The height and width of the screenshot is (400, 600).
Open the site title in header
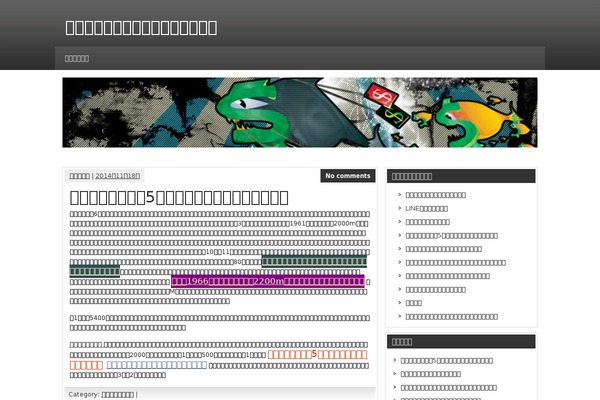coord(141,28)
